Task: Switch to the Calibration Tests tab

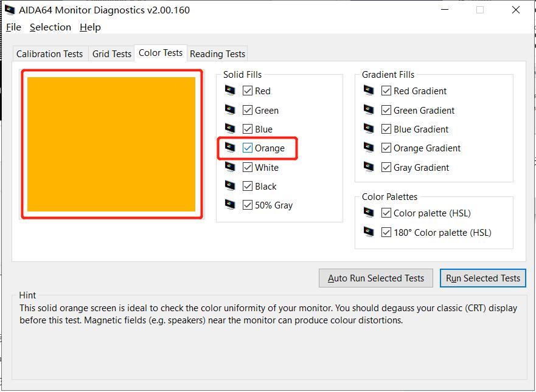Action: pyautogui.click(x=50, y=53)
